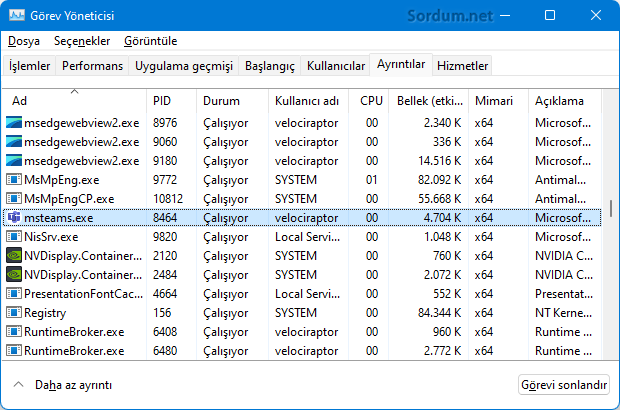Switch to the Kullanıcılar tab
The height and width of the screenshot is (410, 620).
[336, 66]
